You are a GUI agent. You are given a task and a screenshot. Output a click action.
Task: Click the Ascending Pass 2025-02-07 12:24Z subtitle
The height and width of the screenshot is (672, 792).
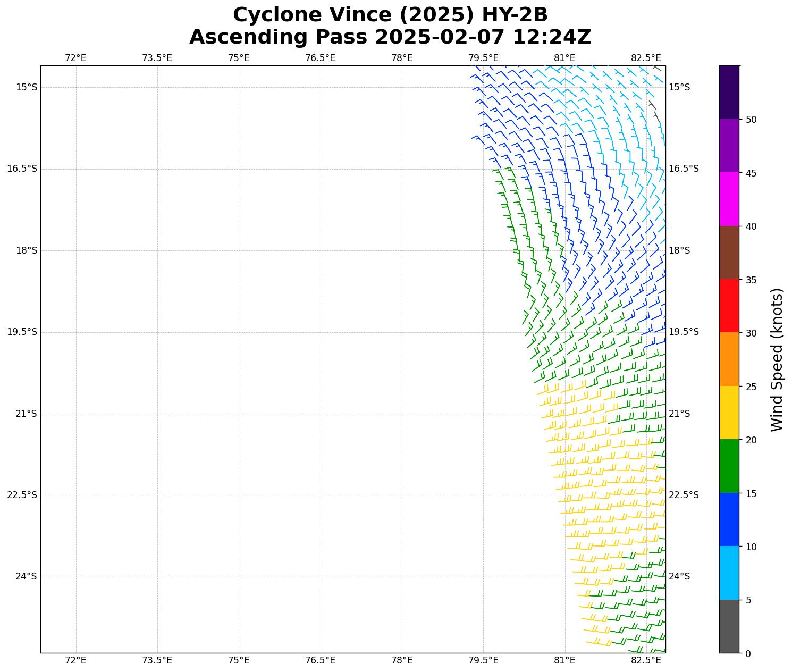click(390, 37)
